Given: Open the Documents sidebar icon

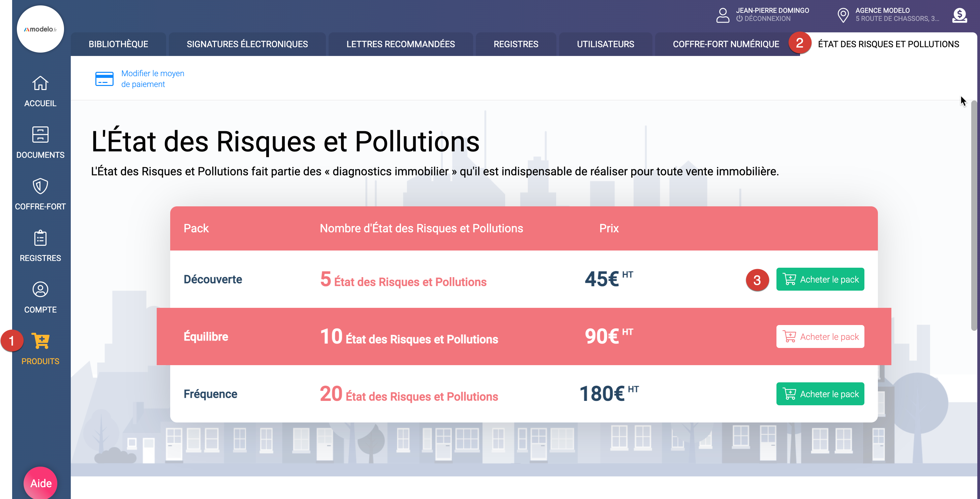Looking at the screenshot, I should pyautogui.click(x=40, y=135).
